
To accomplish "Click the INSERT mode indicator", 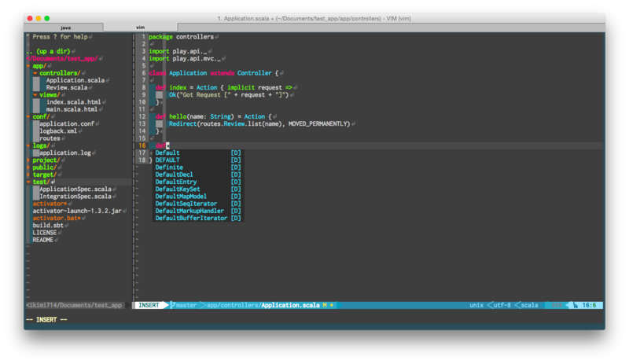I will click(x=149, y=305).
